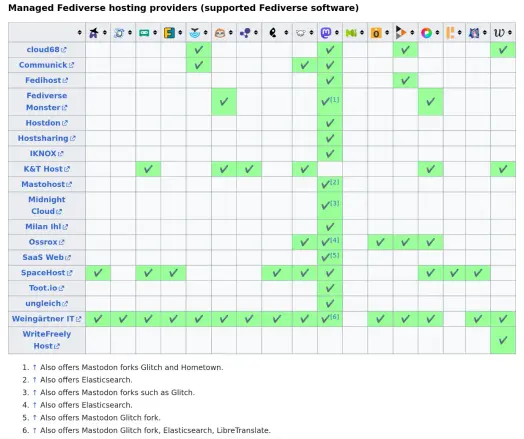The width and height of the screenshot is (524, 439).
Task: Sort by the Misskey column arrows
Action: click(362, 32)
